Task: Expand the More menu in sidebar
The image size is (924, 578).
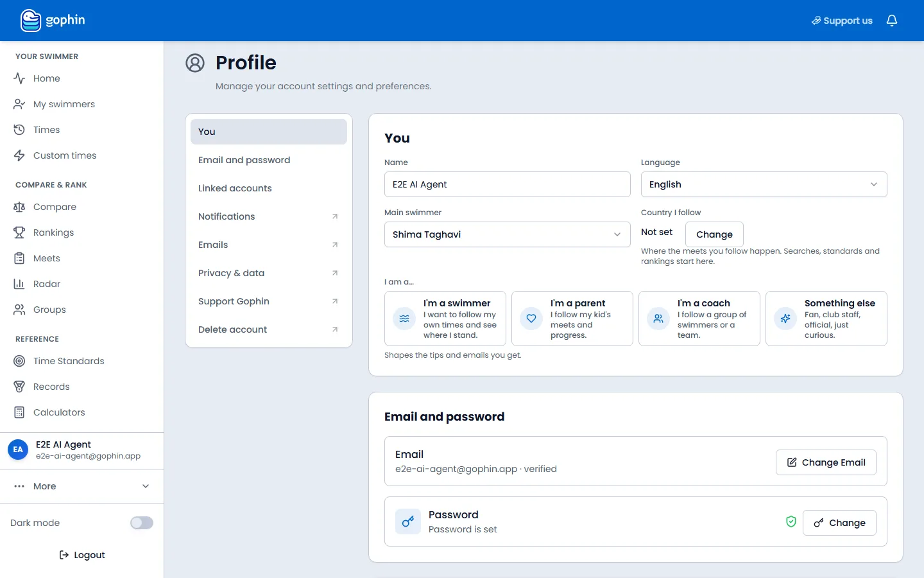Action: pyautogui.click(x=82, y=486)
